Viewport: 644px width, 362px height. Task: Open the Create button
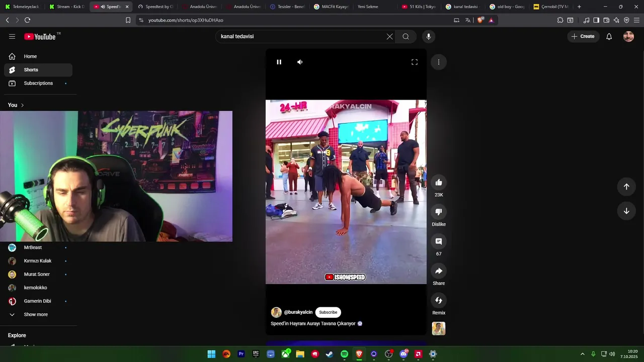[x=583, y=36]
